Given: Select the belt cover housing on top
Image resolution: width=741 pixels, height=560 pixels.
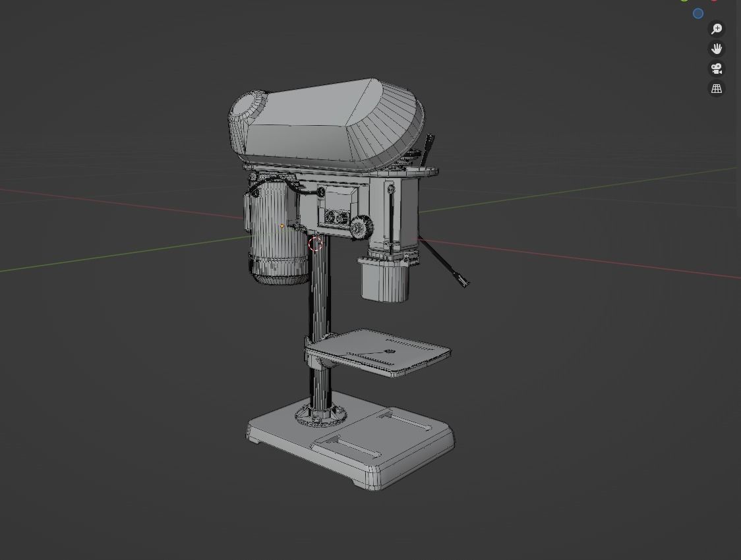Looking at the screenshot, I should (326, 124).
